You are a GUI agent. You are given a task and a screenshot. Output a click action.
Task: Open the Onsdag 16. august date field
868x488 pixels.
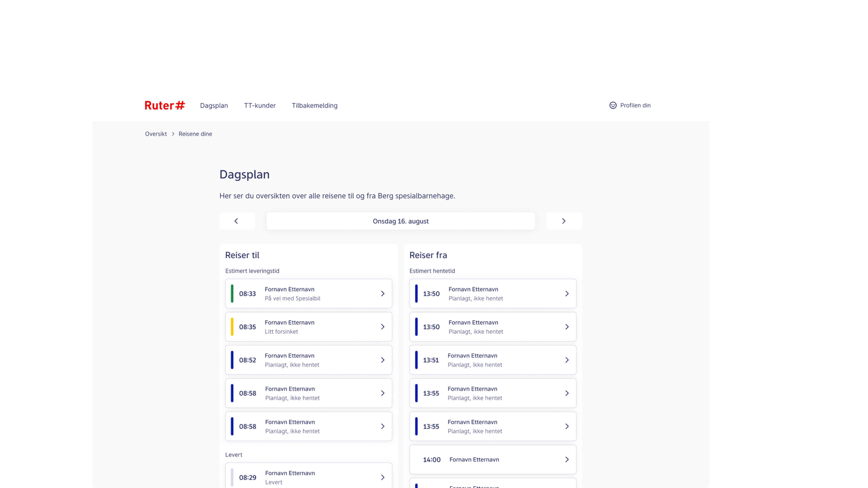pyautogui.click(x=400, y=221)
